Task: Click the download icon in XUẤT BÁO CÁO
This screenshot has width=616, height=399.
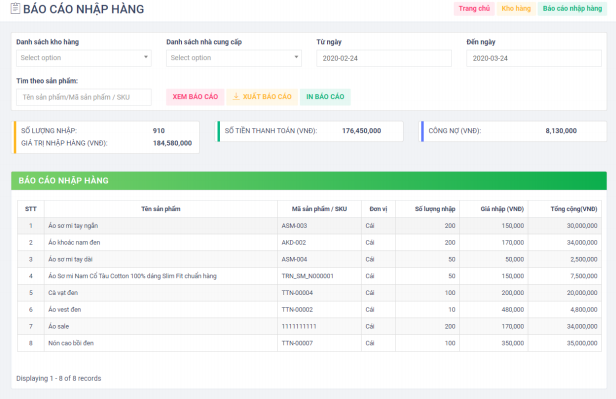Action: (x=236, y=97)
